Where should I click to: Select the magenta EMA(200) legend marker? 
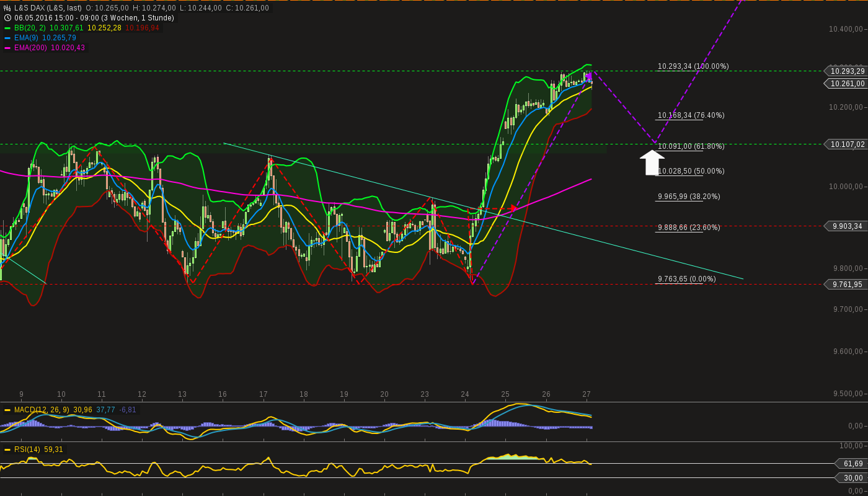7,48
